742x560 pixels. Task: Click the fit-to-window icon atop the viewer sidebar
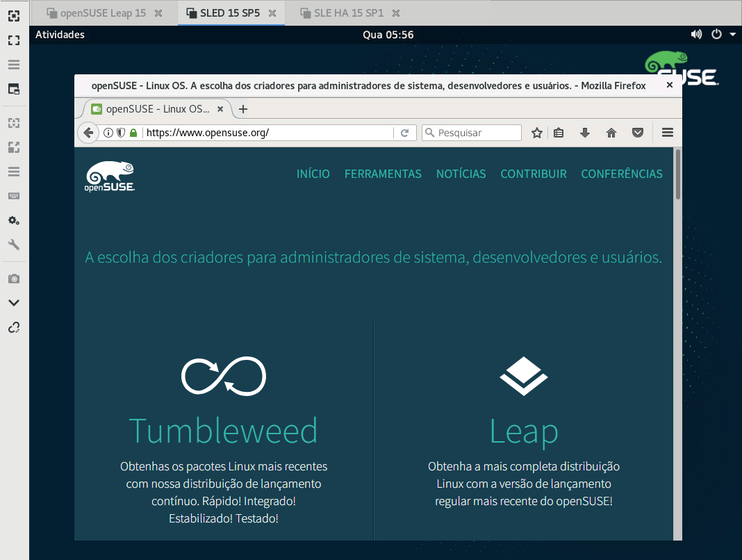[14, 16]
